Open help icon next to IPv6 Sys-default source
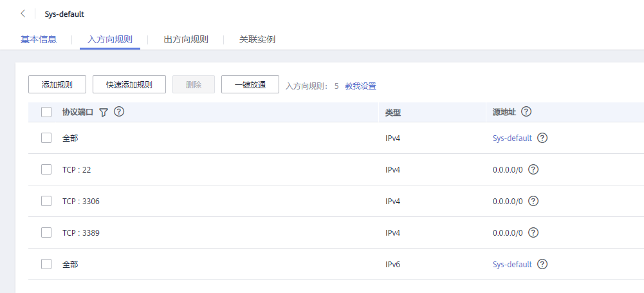This screenshot has height=293, width=644. 542,264
